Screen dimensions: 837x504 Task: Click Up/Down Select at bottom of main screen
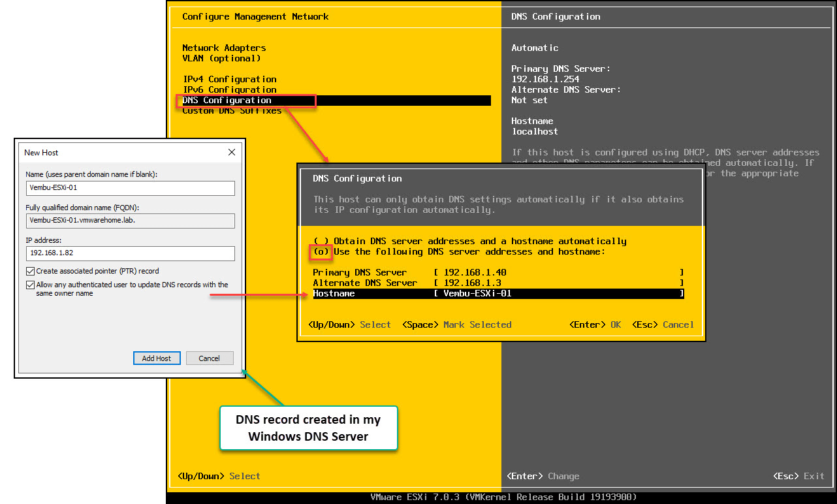[219, 476]
